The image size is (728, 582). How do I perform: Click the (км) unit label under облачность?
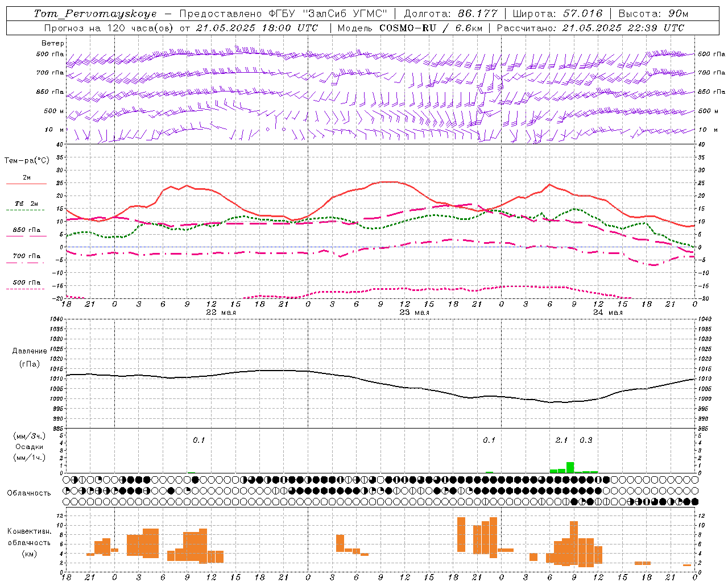[x=30, y=554]
